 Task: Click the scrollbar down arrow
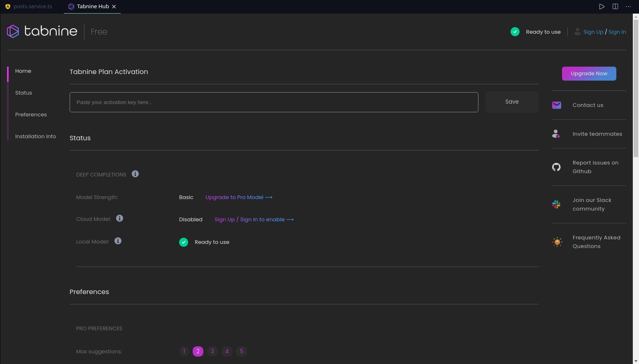pyautogui.click(x=636, y=361)
